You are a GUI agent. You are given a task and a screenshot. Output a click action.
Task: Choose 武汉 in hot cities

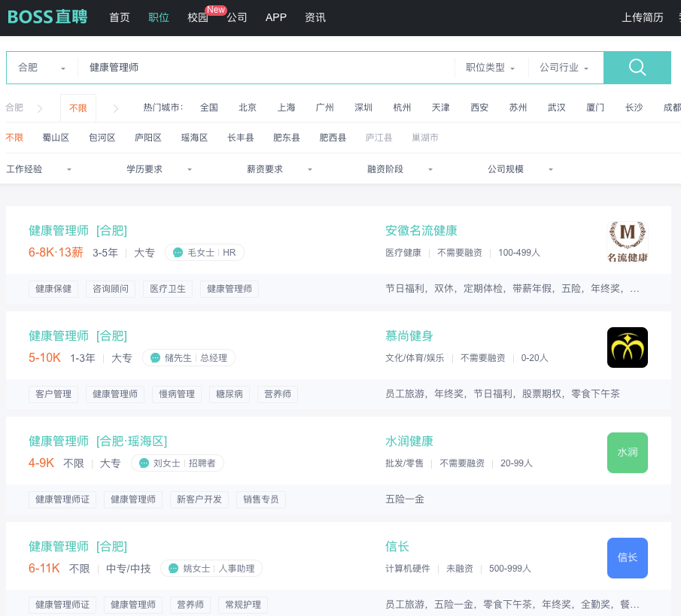coord(557,108)
